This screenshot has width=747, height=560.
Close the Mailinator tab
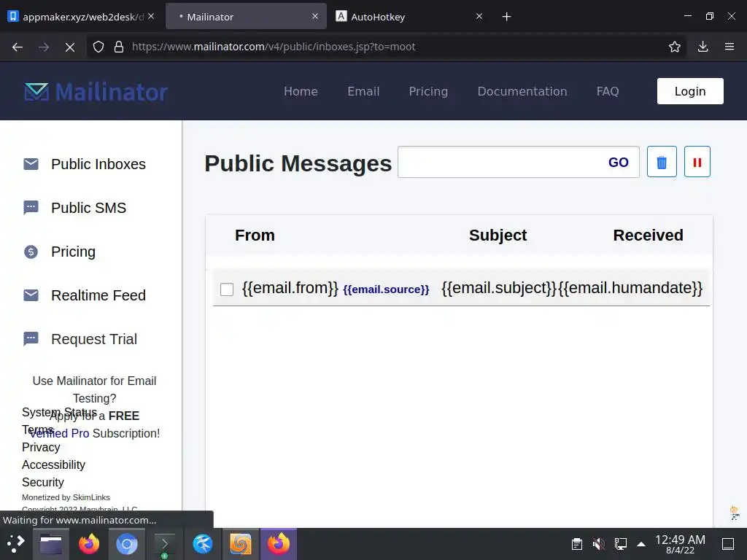coord(315,16)
